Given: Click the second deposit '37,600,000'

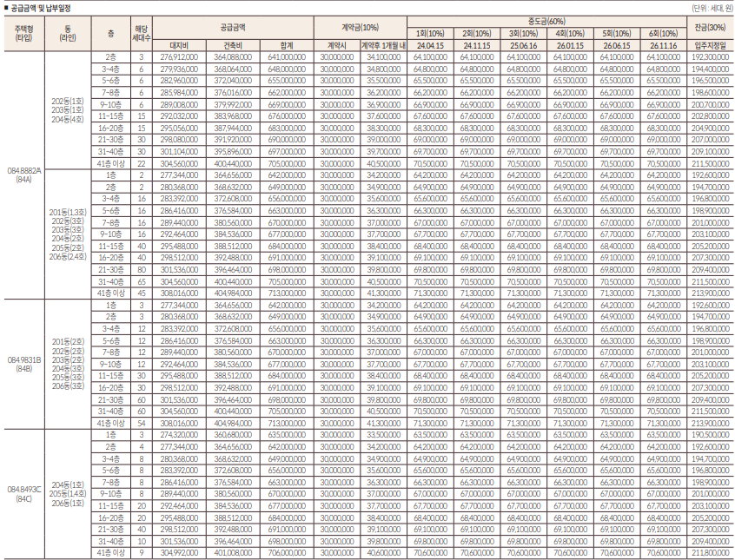Looking at the screenshot, I should (383, 116).
